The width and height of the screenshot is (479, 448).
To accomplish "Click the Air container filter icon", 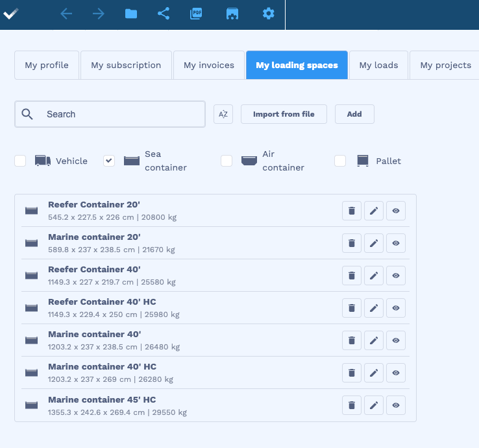I will click(249, 161).
